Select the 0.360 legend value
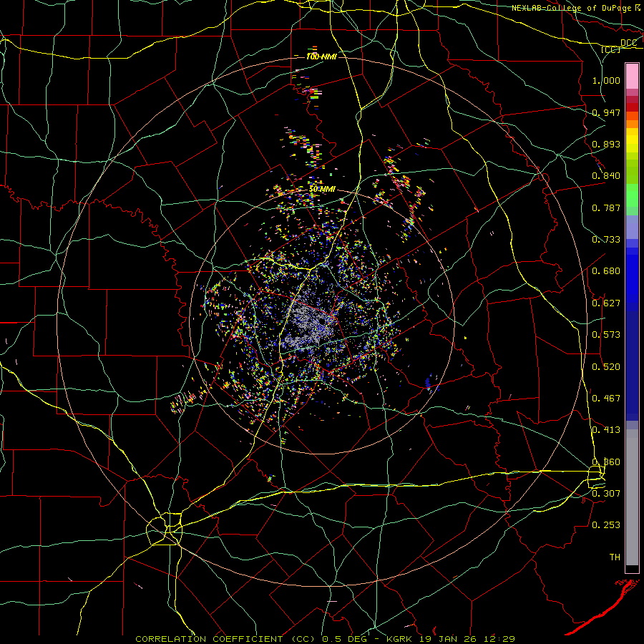Screen dimensions: 644x644 [x=606, y=462]
